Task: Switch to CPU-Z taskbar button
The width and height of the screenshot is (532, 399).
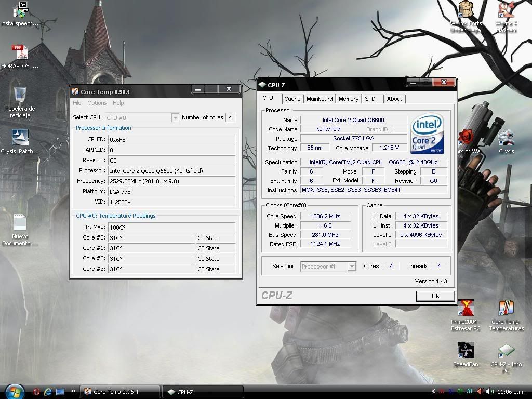Action: coord(203,392)
